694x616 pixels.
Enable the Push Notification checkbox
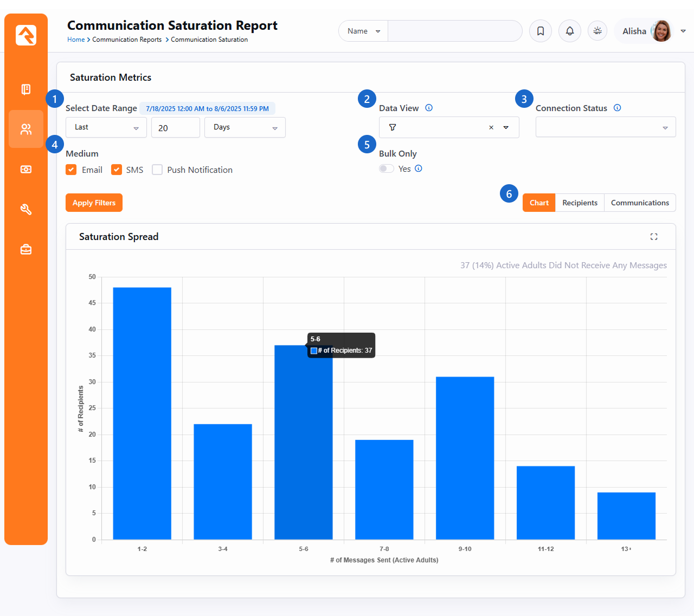tap(157, 170)
